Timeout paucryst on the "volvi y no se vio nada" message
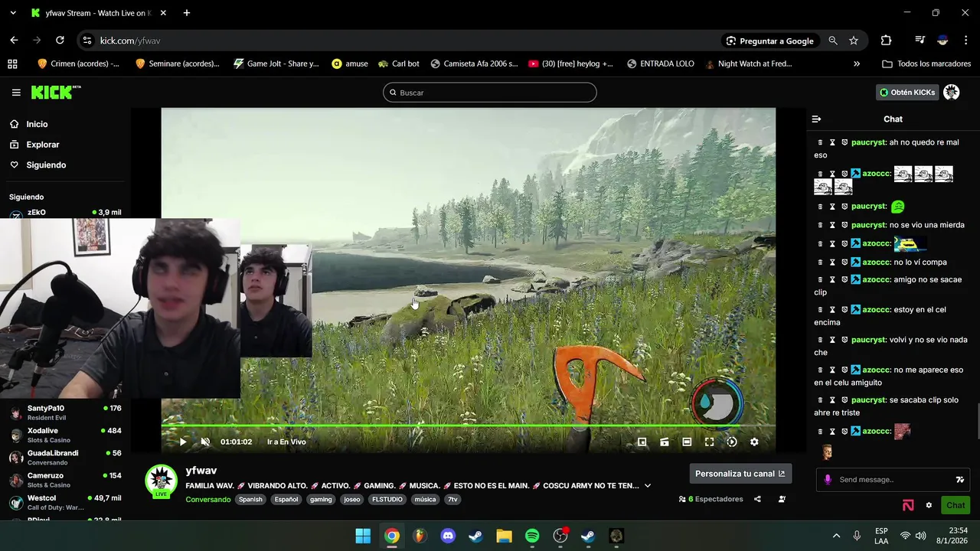Screen dimensions: 980x551 [832, 340]
